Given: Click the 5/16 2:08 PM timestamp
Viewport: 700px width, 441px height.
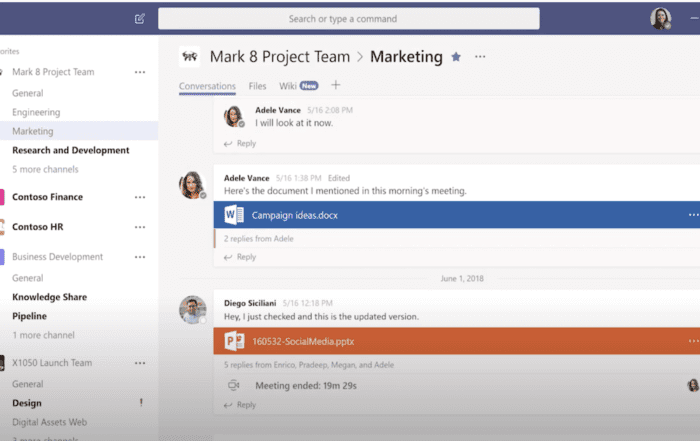Looking at the screenshot, I should point(330,110).
